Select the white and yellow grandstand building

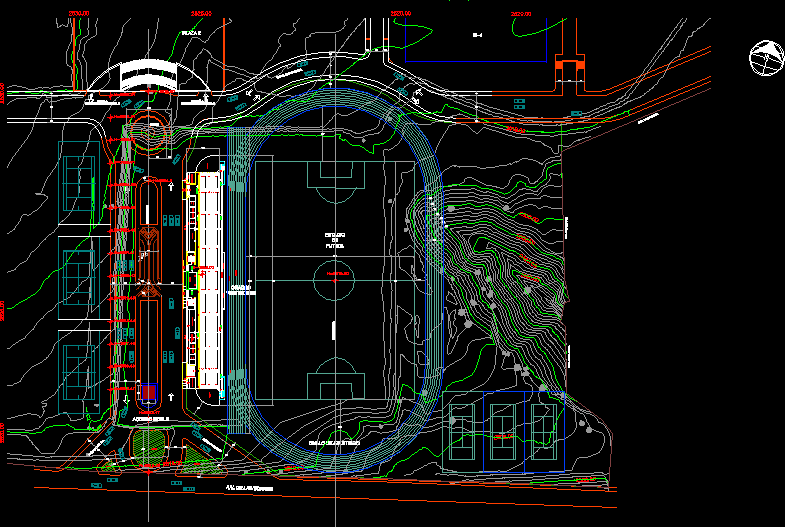point(209,279)
